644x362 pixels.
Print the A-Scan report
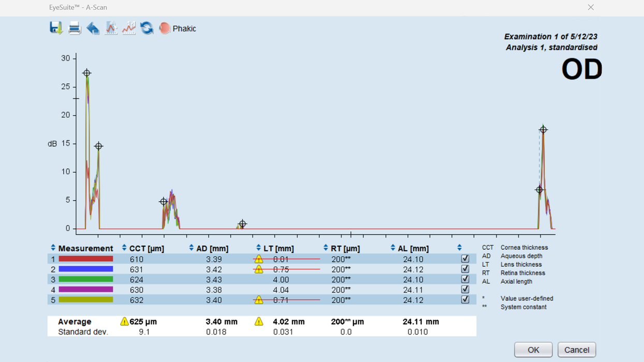click(x=75, y=28)
